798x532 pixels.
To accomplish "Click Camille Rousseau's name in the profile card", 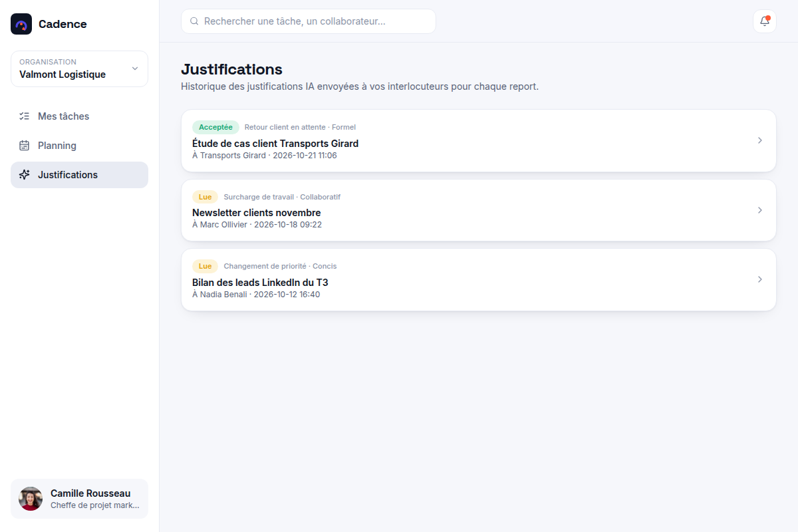I will click(x=90, y=493).
